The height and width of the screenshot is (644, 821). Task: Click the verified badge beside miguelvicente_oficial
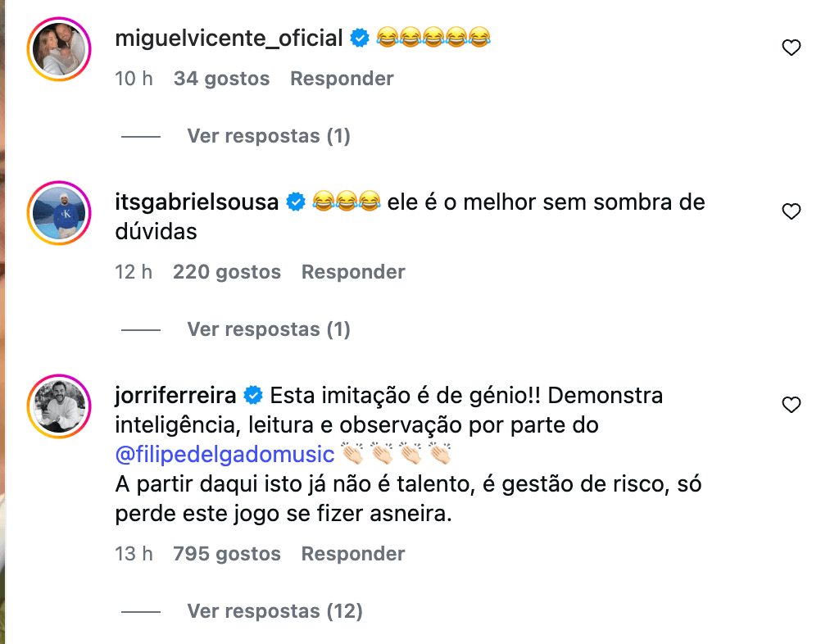click(x=360, y=38)
